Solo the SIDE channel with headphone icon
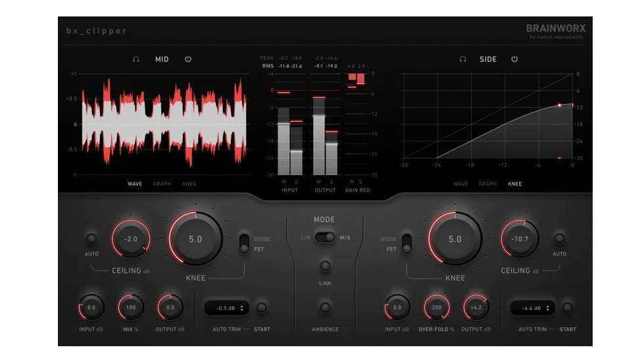The width and height of the screenshot is (644, 364). [x=463, y=59]
